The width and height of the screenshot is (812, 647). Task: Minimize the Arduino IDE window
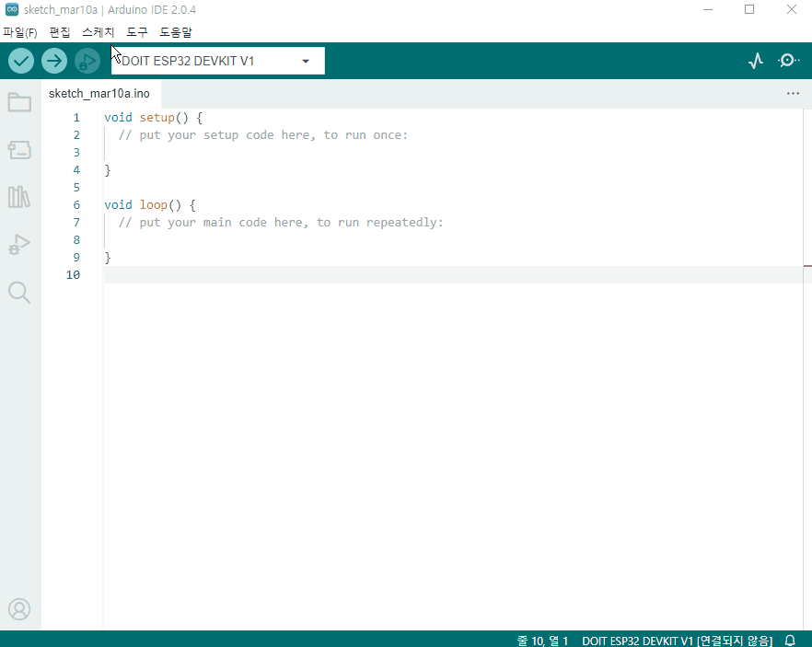coord(708,9)
